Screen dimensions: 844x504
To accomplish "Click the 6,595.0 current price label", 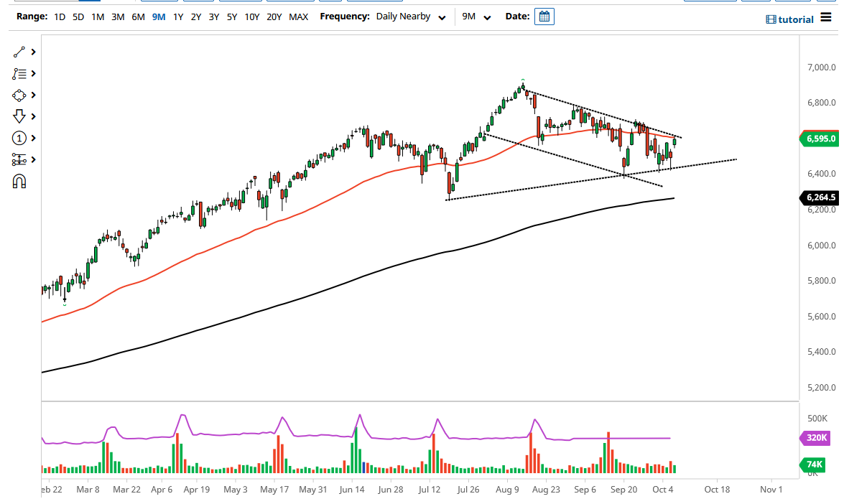I will 820,139.
